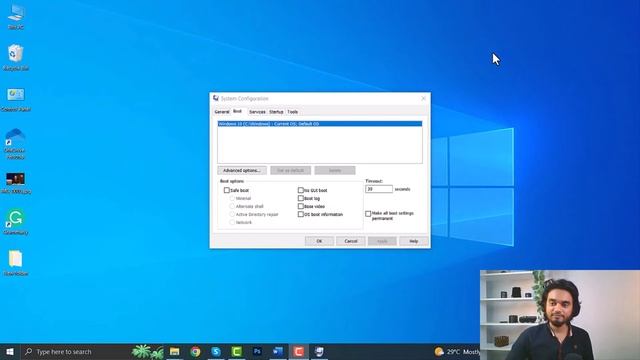This screenshot has width=640, height=360.
Task: Check Make all boot settings permanent
Action: click(368, 213)
